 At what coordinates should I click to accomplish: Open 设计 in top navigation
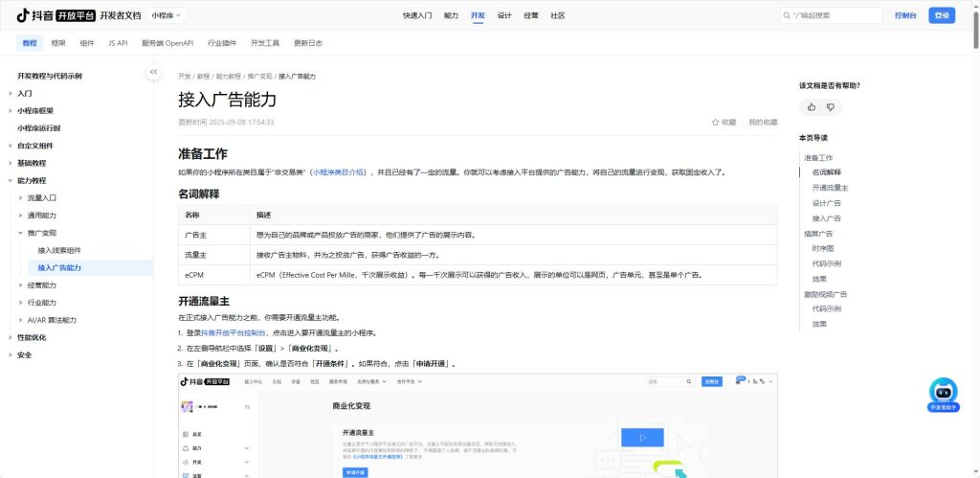point(504,15)
